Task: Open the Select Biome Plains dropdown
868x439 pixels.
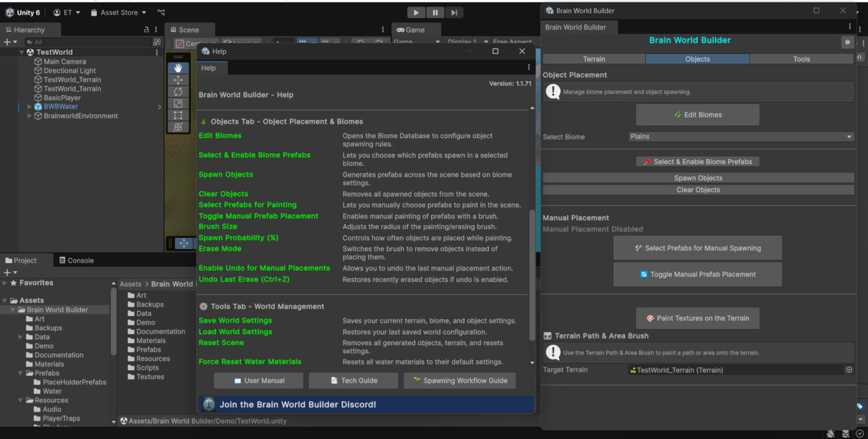Action: coord(741,137)
